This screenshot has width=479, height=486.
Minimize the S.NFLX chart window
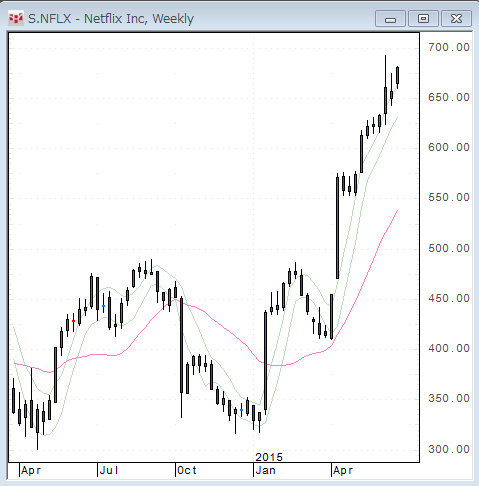[390, 19]
